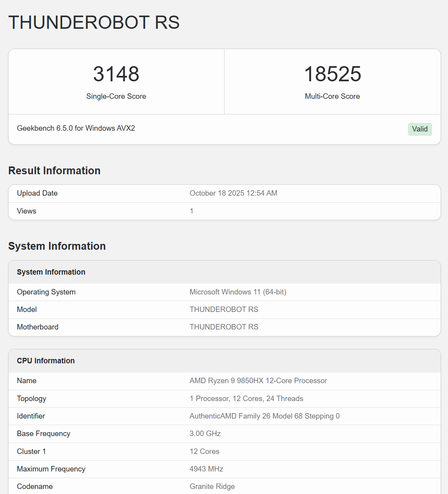Click the Views count value

click(x=192, y=211)
